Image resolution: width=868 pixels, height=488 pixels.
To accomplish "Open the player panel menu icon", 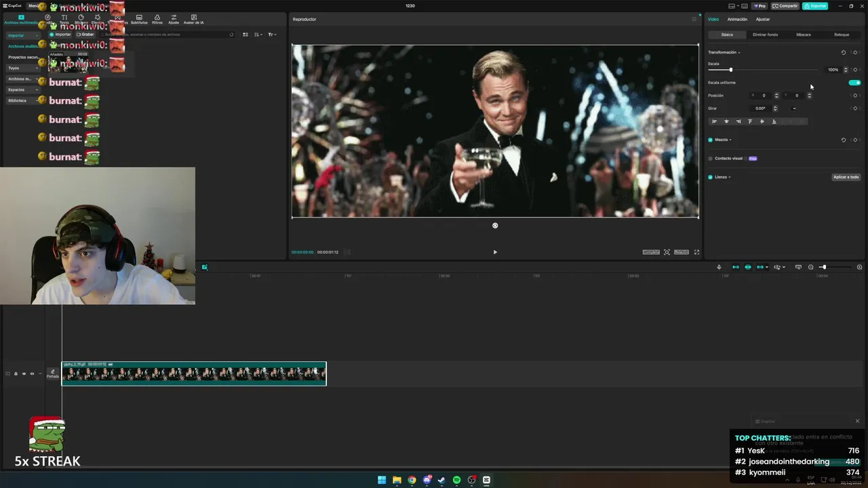I will pos(694,19).
